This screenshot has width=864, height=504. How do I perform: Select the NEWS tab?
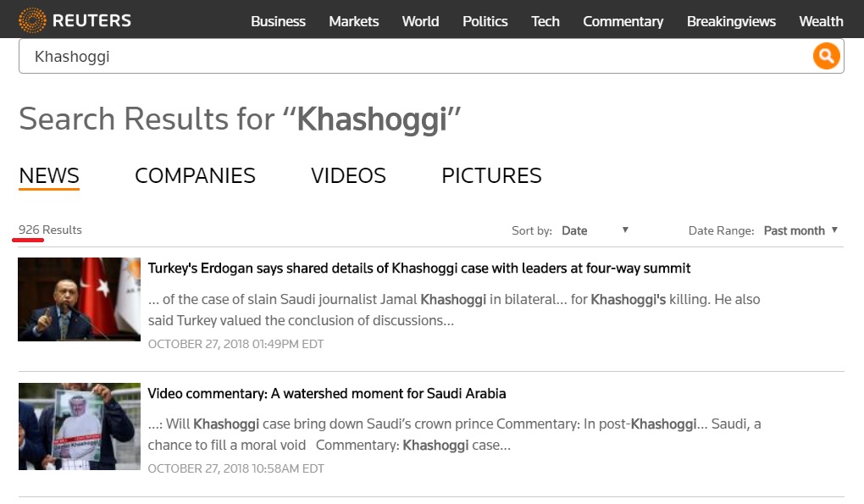(49, 175)
